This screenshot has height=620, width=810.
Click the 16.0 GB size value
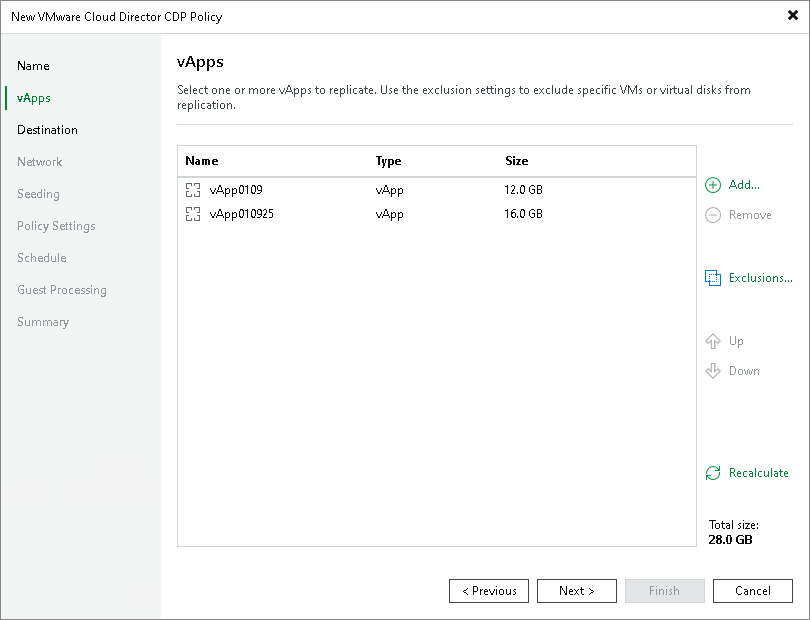(x=523, y=214)
